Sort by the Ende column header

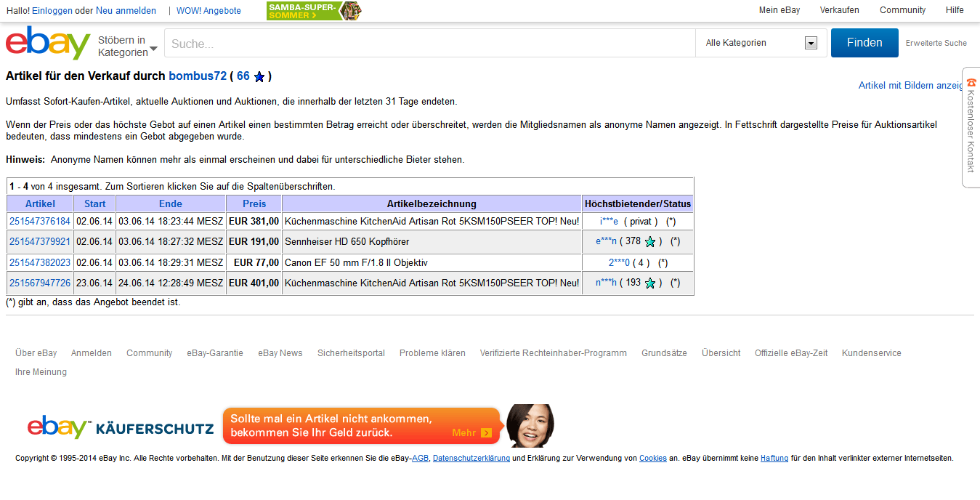pyautogui.click(x=171, y=203)
